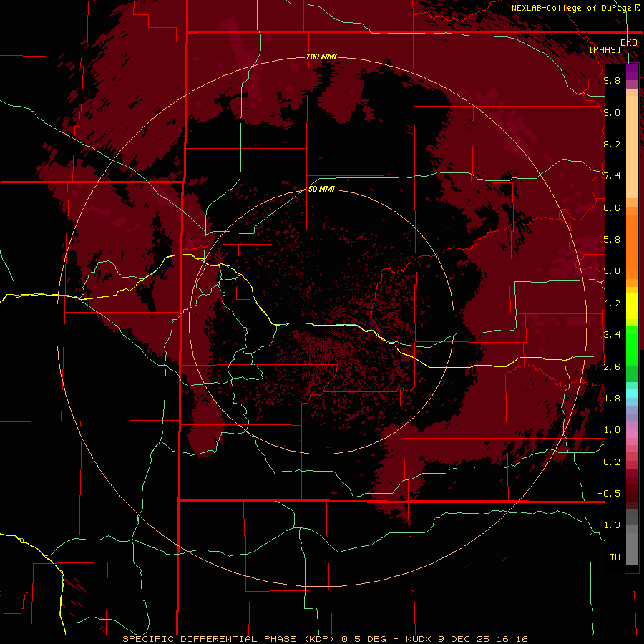Click the 50 NMI range ring label
The width and height of the screenshot is (644, 644).
tap(321, 190)
